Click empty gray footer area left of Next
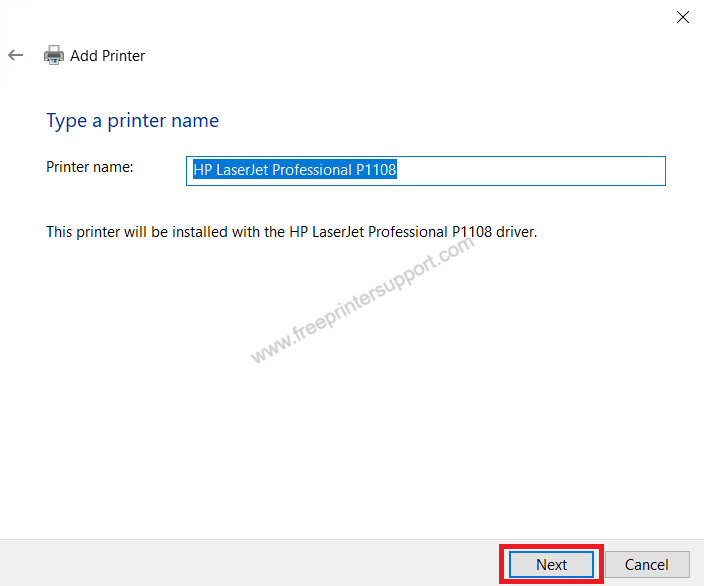 point(250,564)
